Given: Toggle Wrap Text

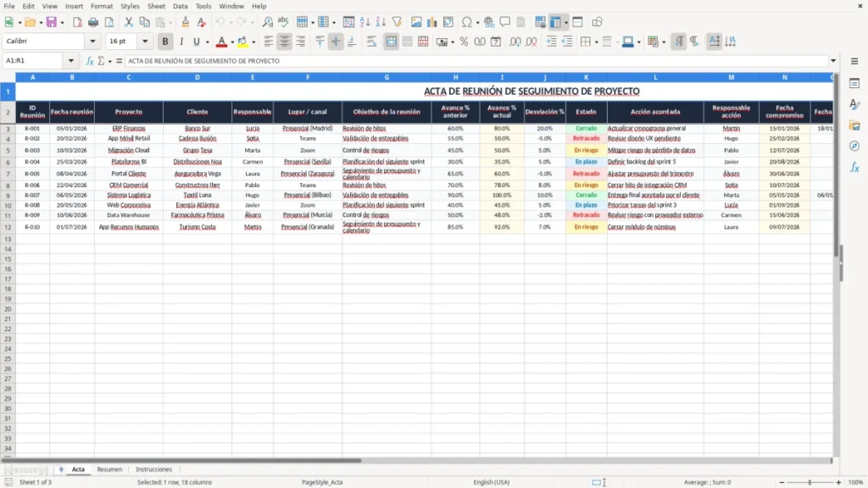Looking at the screenshot, I should [x=371, y=42].
